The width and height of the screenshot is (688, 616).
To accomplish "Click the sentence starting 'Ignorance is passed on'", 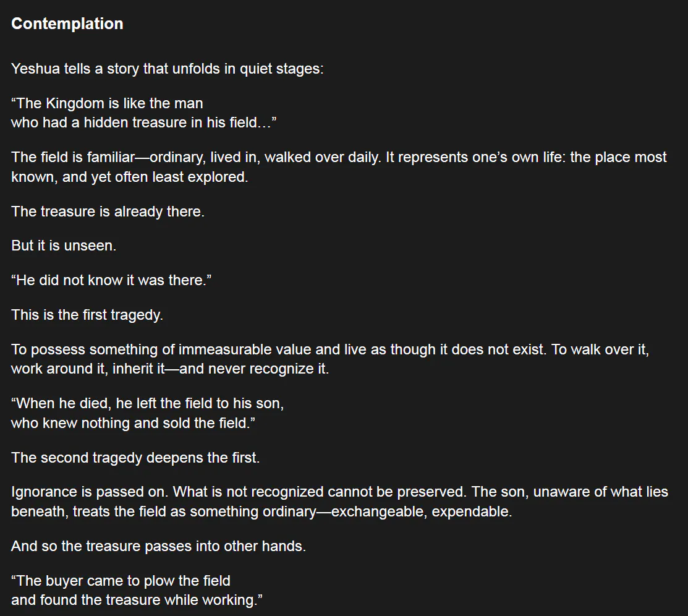I will [x=339, y=492].
